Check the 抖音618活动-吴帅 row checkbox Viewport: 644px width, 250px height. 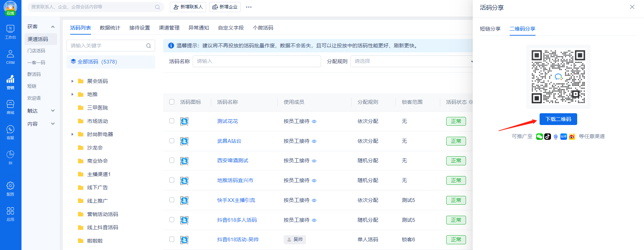click(x=172, y=239)
